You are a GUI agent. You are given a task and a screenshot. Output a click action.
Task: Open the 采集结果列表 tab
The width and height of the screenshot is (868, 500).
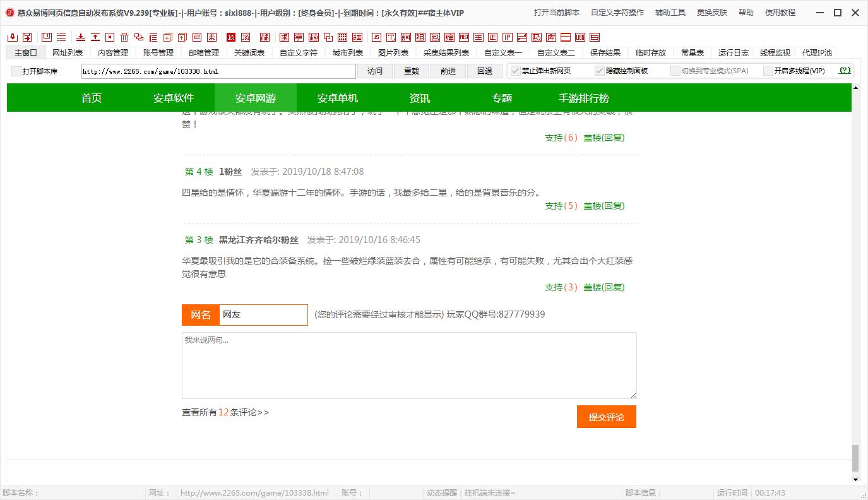pos(446,53)
